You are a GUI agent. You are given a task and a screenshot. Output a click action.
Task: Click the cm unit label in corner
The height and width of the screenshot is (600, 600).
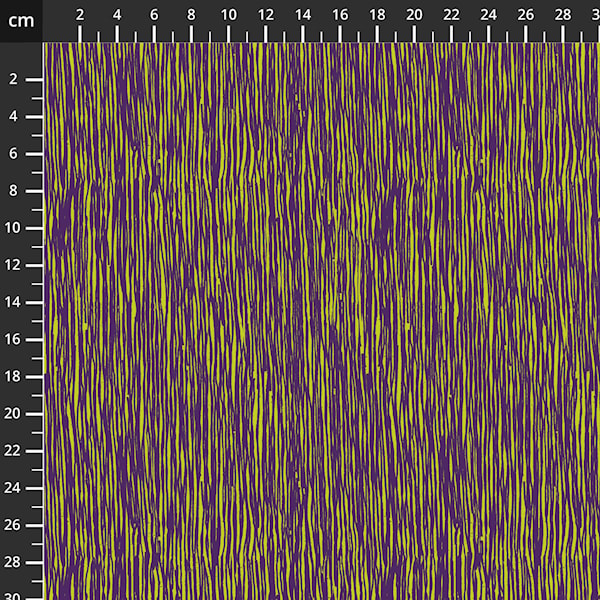coord(21,20)
